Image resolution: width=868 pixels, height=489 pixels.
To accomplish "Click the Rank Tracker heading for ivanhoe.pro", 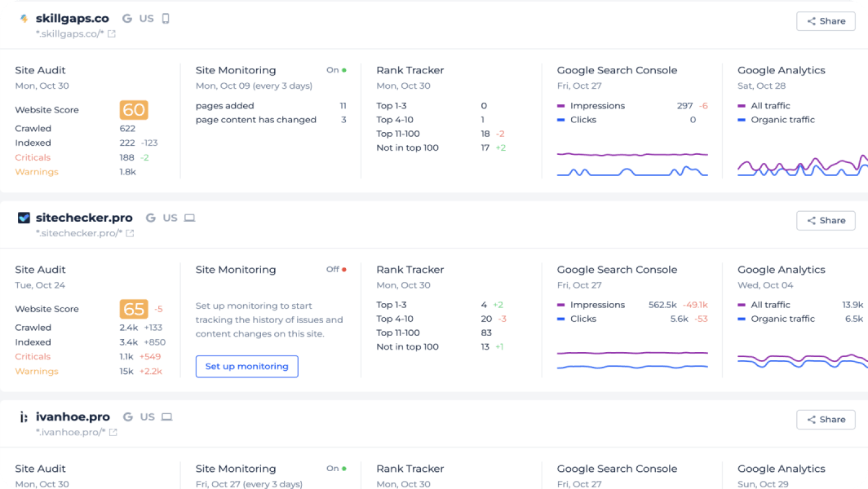I will [410, 469].
